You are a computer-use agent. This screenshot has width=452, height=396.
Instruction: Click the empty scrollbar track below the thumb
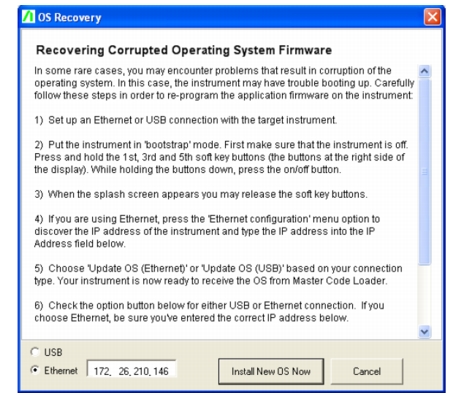pyautogui.click(x=425, y=295)
